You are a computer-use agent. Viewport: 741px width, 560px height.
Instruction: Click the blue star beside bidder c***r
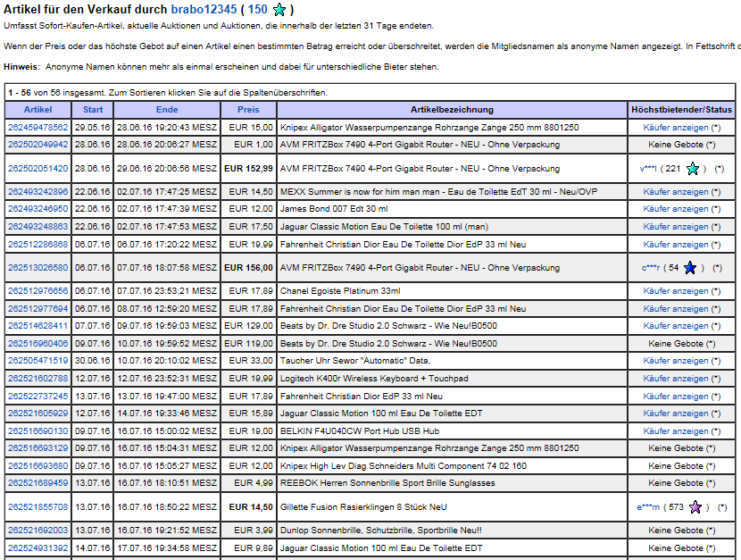tap(690, 268)
